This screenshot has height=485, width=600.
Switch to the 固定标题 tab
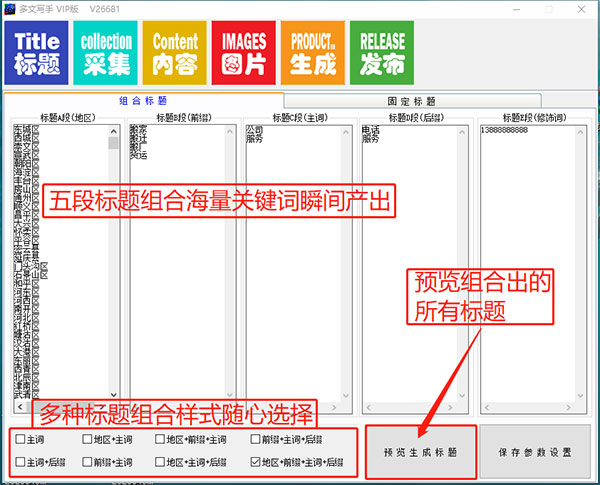412,101
